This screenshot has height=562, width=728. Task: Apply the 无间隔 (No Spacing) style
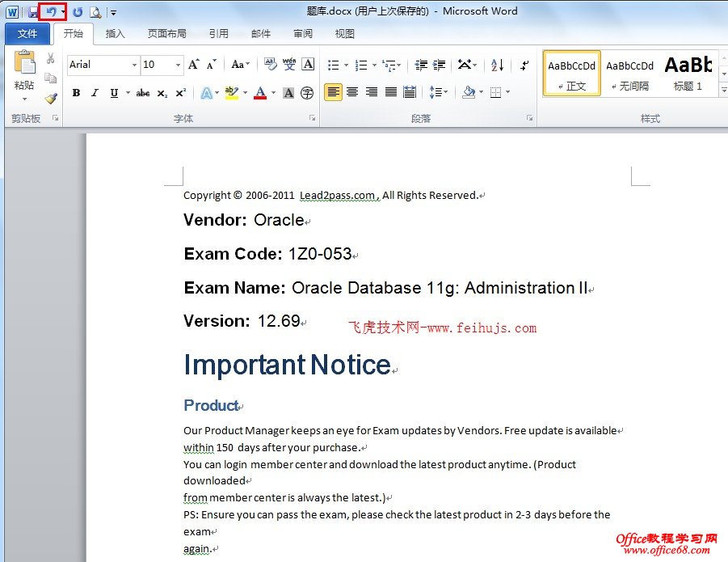click(629, 74)
